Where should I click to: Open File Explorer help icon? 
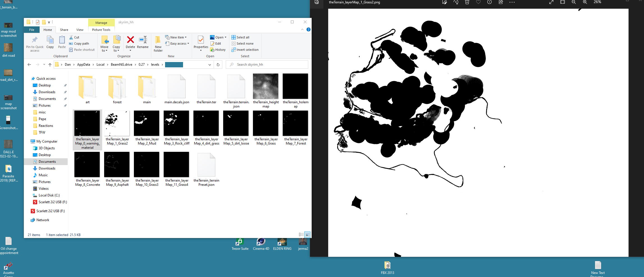coord(309,29)
